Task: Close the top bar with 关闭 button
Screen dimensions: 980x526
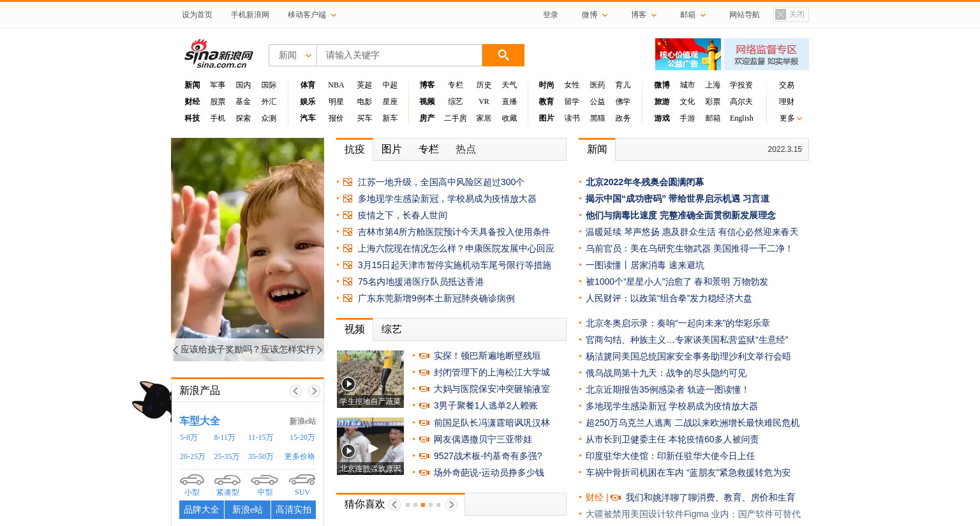Action: pos(791,14)
